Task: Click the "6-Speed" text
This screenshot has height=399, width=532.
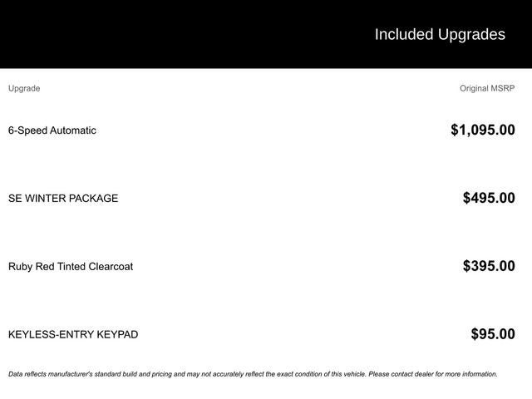Action: pyautogui.click(x=27, y=131)
